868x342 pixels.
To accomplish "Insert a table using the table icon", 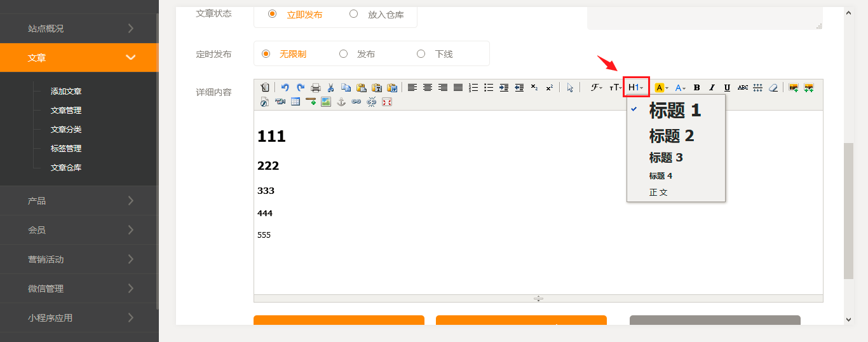I will click(295, 102).
